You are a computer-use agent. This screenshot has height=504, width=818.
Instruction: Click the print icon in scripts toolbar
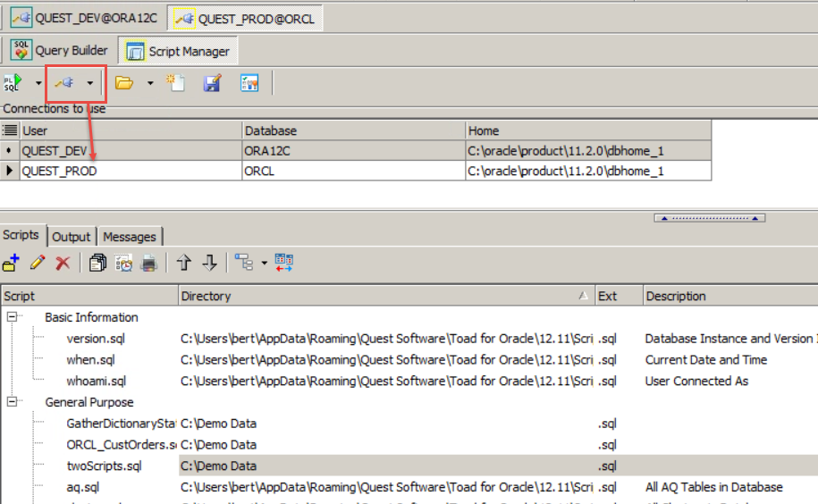pyautogui.click(x=148, y=263)
